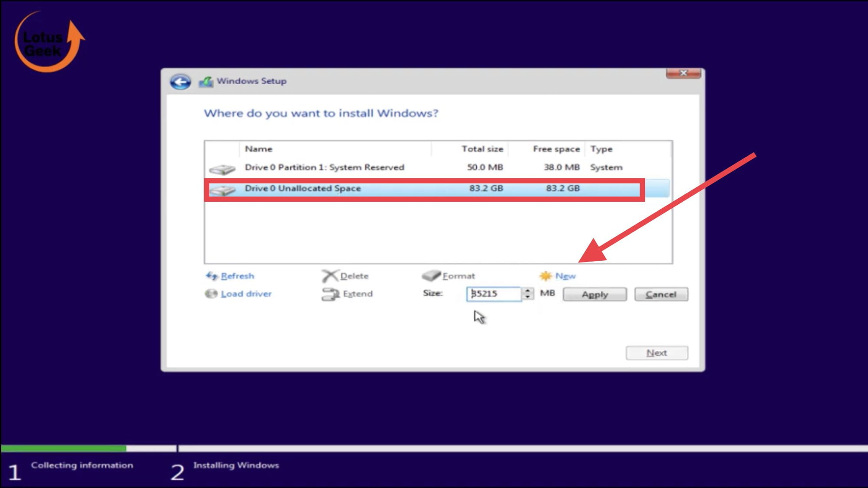Click the System Reserved partition drive icon
868x488 pixels.
(x=222, y=169)
